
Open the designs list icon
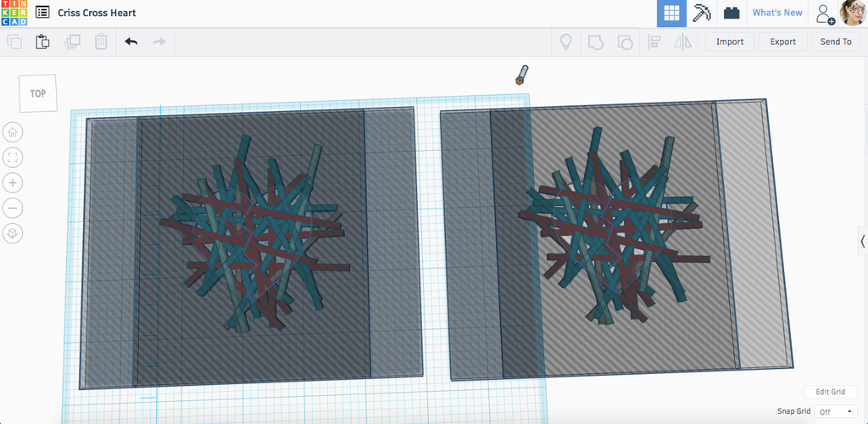tap(42, 12)
